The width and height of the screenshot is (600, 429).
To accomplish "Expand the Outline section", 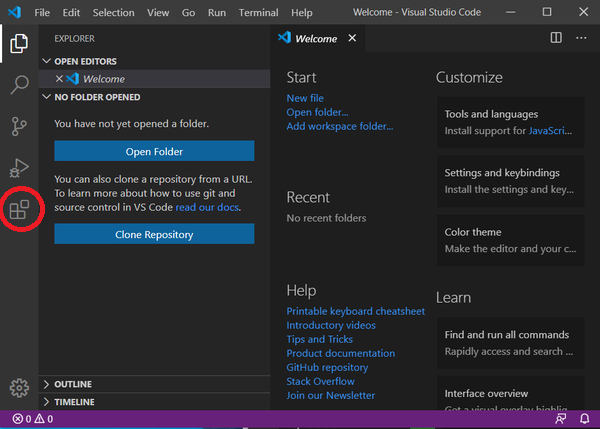I will (73, 384).
